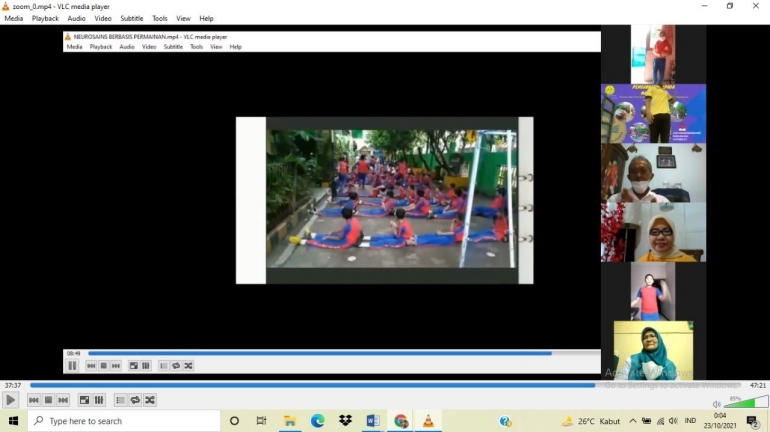Open notification center icon
The image size is (770, 432).
click(752, 421)
